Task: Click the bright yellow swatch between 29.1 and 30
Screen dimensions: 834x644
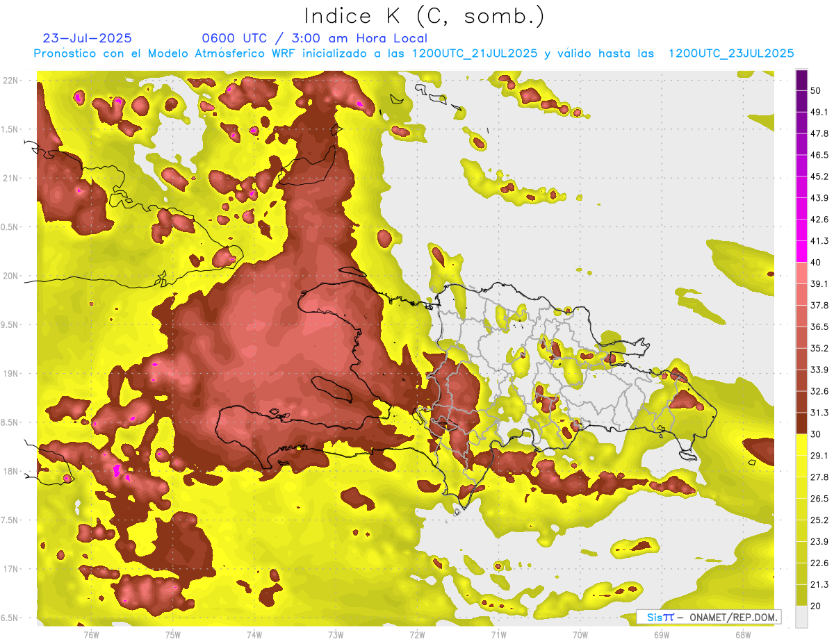Action: pos(802,445)
